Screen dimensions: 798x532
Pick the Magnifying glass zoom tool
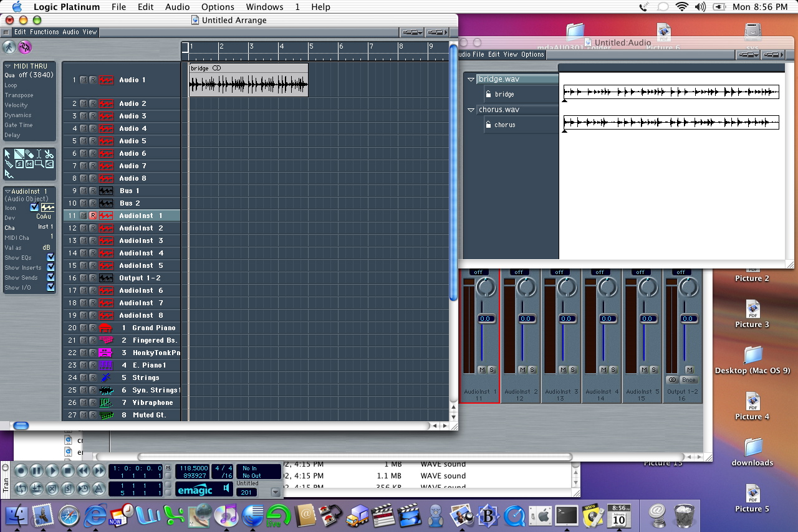(39, 164)
